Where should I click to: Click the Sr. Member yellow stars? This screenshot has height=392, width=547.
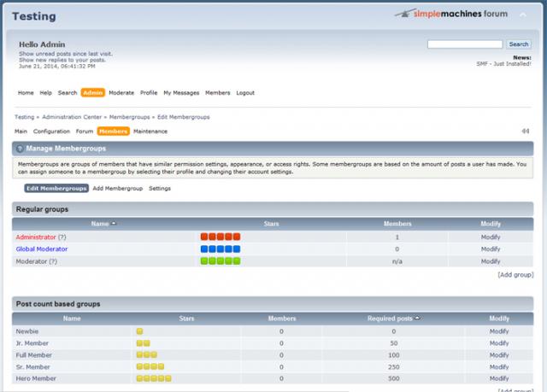coord(150,367)
